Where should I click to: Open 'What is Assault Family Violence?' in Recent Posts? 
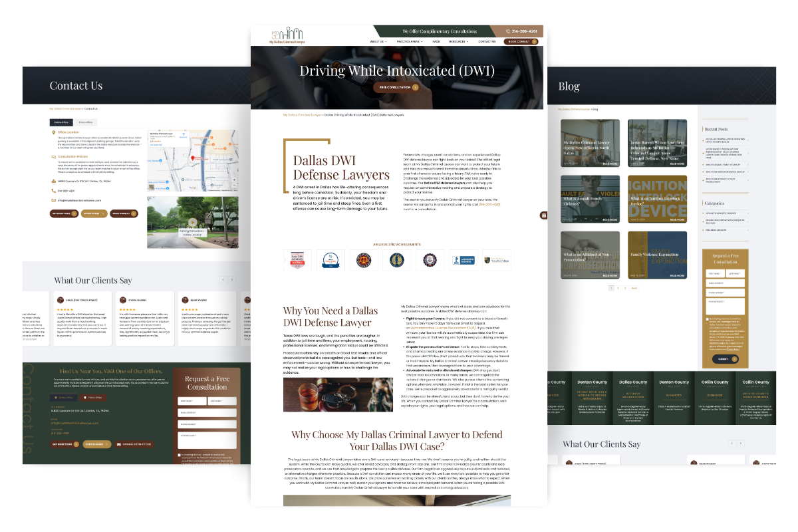coord(724,164)
